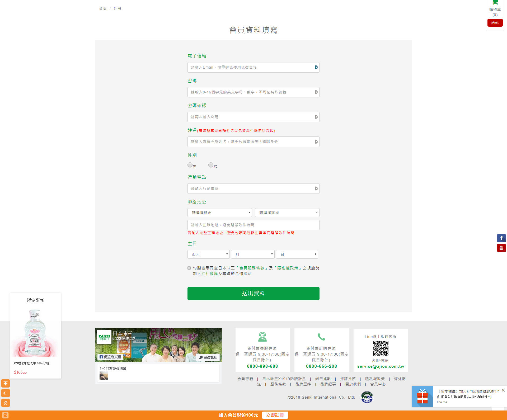Open the 會員服務條款 link in agreement
507x420 pixels.
point(252,268)
